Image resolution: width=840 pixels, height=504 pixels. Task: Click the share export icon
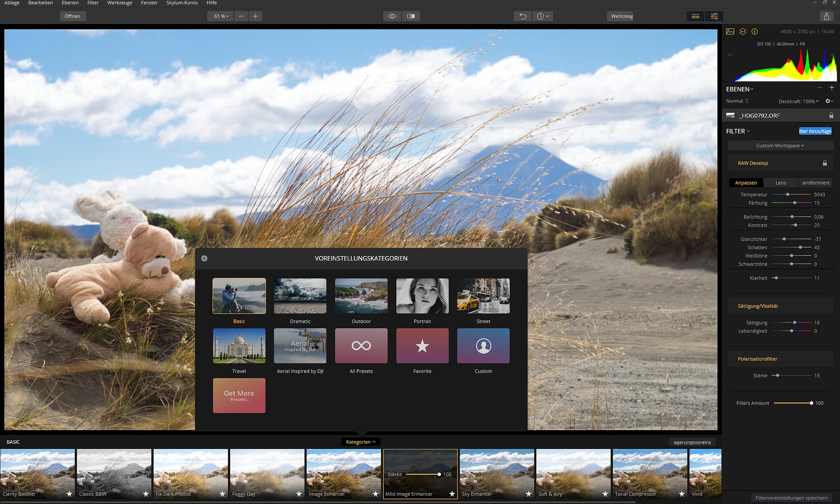click(x=826, y=16)
